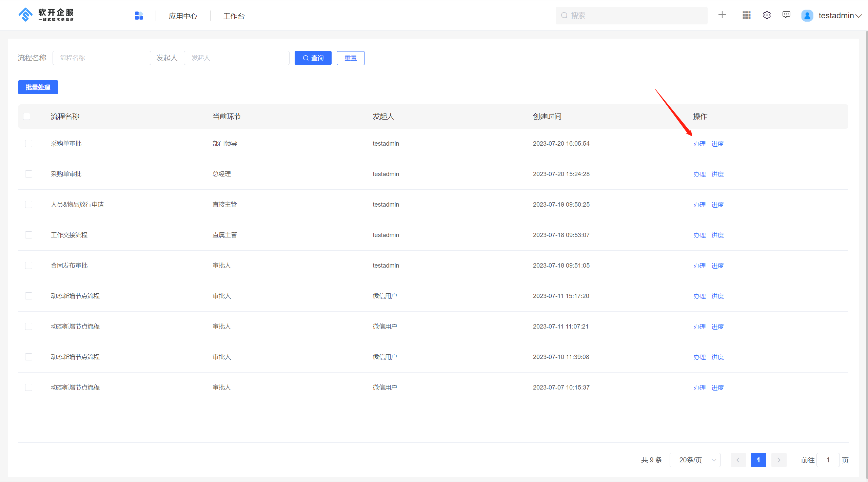Click 进度 for 采购单审批 部门领导 row
Screen dimensions: 868x482
tap(717, 144)
